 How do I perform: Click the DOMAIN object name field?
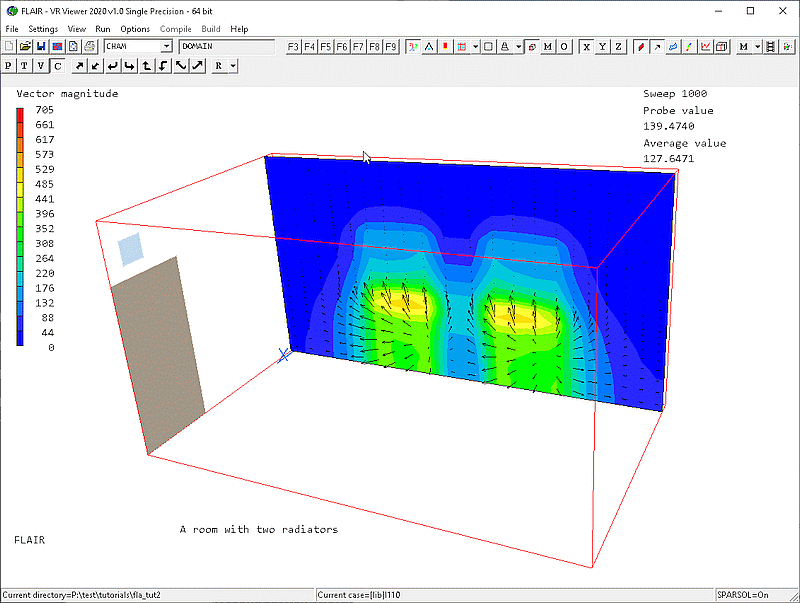(226, 46)
